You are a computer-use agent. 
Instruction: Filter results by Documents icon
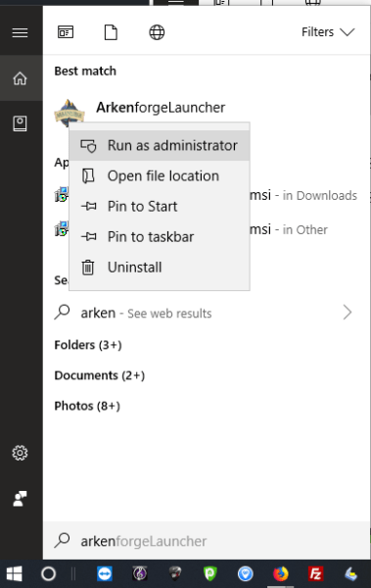(x=111, y=32)
